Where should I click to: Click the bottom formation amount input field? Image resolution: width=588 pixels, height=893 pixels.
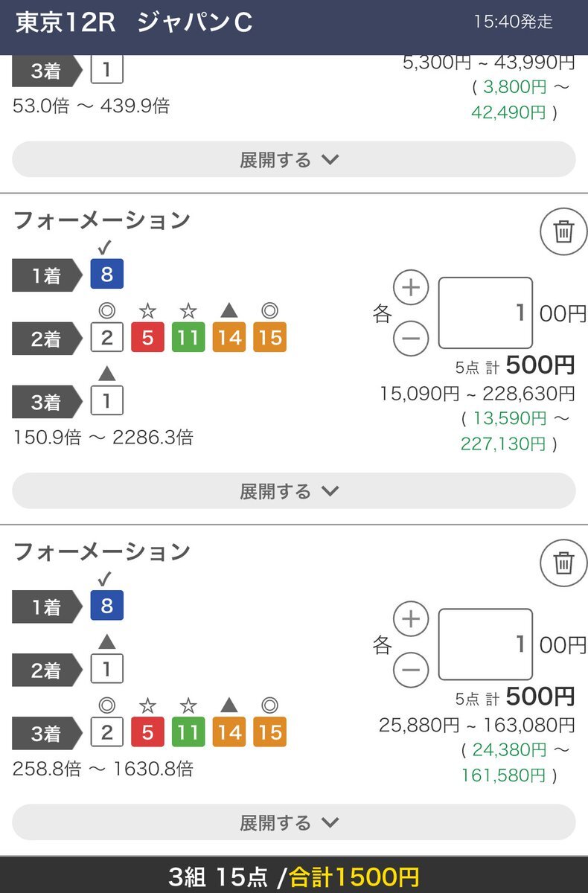pyautogui.click(x=485, y=644)
